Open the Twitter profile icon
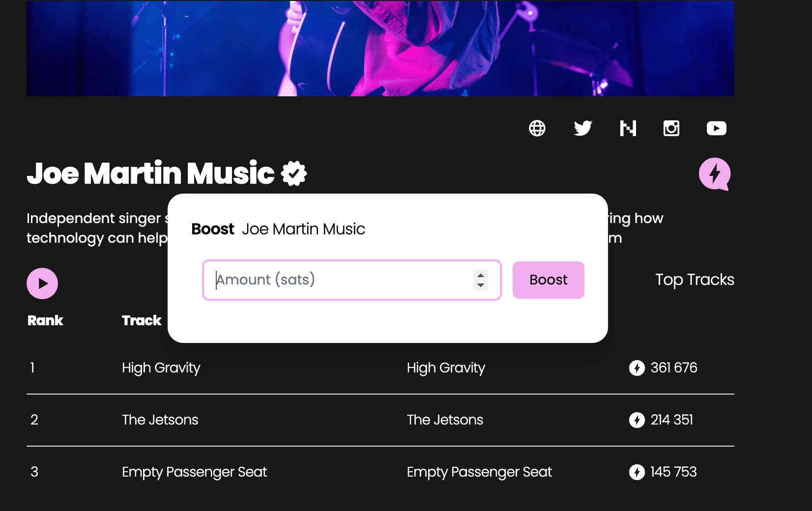Viewport: 812px width, 511px height. coord(583,128)
